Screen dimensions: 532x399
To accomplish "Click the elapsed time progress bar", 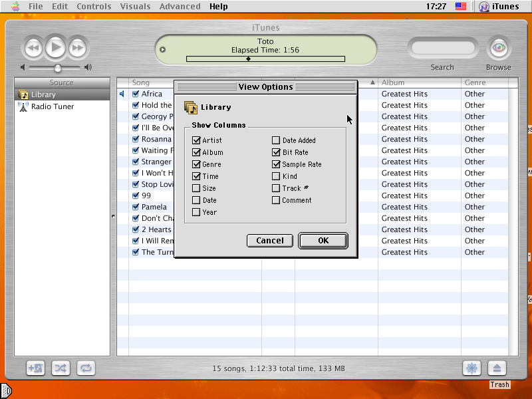I will 265,59.
